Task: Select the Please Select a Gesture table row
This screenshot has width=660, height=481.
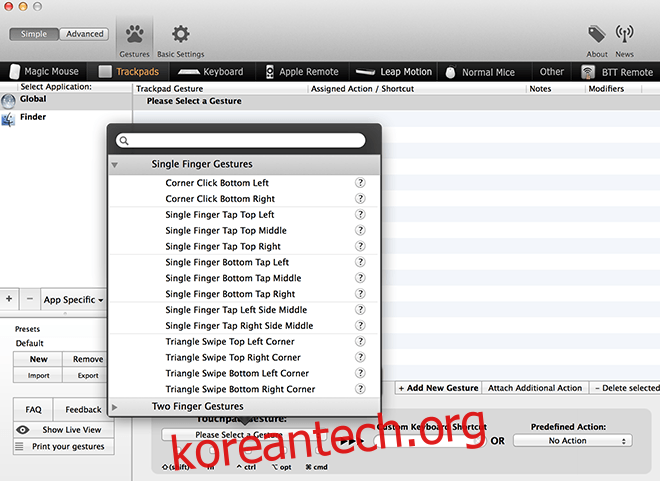Action: point(397,101)
